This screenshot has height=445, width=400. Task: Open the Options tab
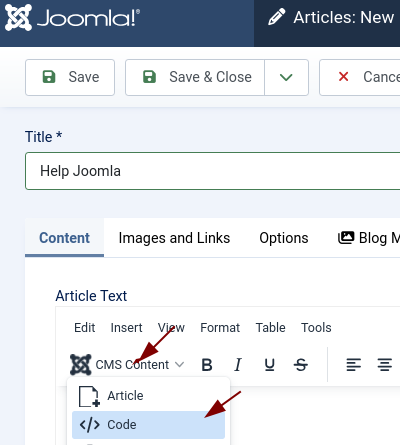coord(284,238)
